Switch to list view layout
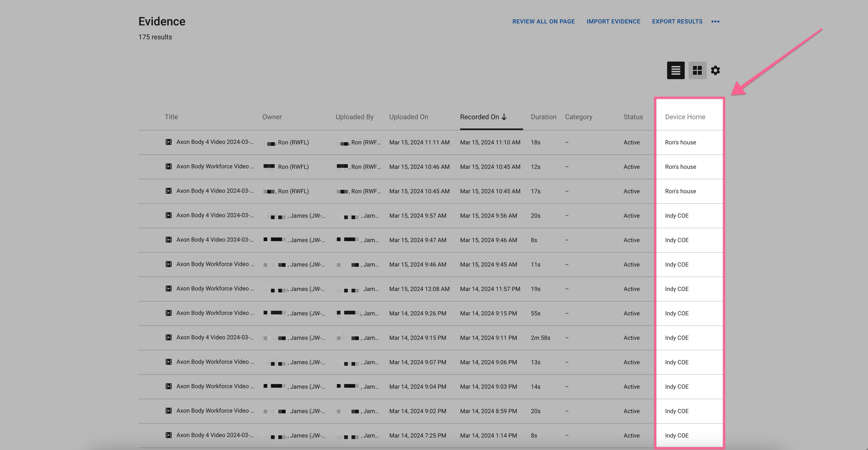868x450 pixels. point(676,70)
